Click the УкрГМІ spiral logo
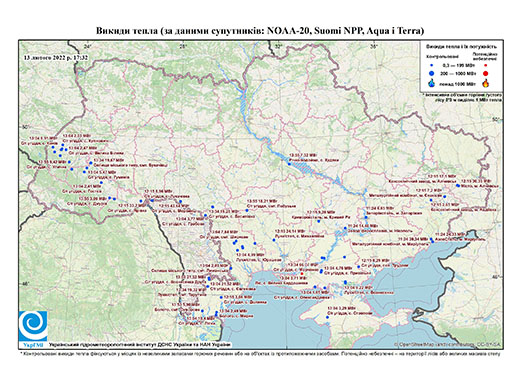This screenshot has width=520, height=368. (x=33, y=326)
